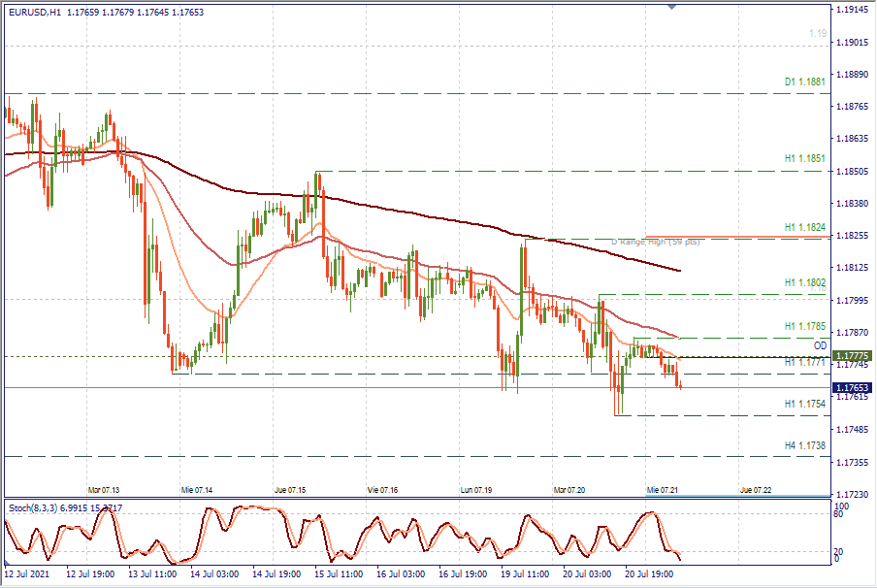This screenshot has width=877, height=588.
Task: Click the 1.17870 value on price axis
Action: pos(853,332)
